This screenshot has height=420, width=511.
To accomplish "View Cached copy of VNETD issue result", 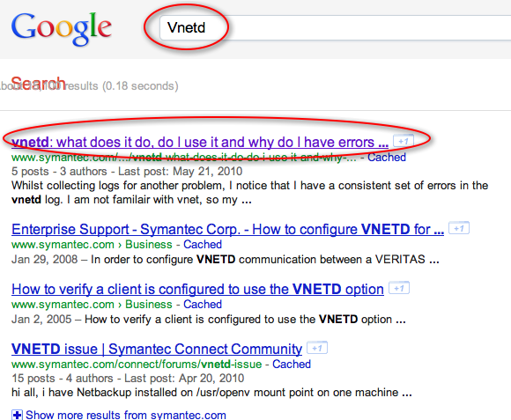I will [292, 364].
